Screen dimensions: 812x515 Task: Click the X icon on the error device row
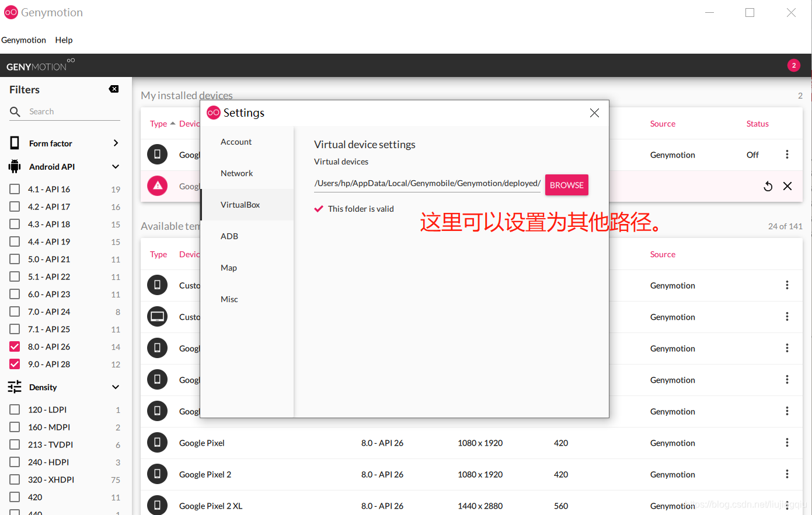787,186
